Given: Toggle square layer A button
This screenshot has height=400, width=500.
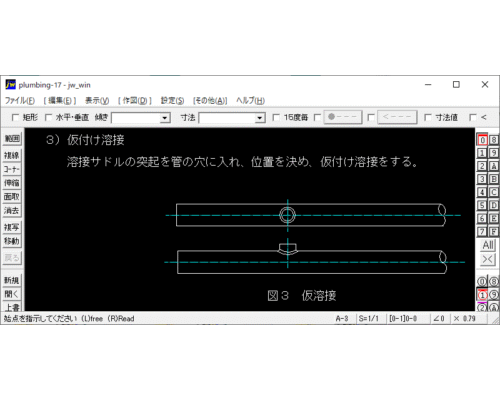Looking at the screenshot, I should pos(494,166).
